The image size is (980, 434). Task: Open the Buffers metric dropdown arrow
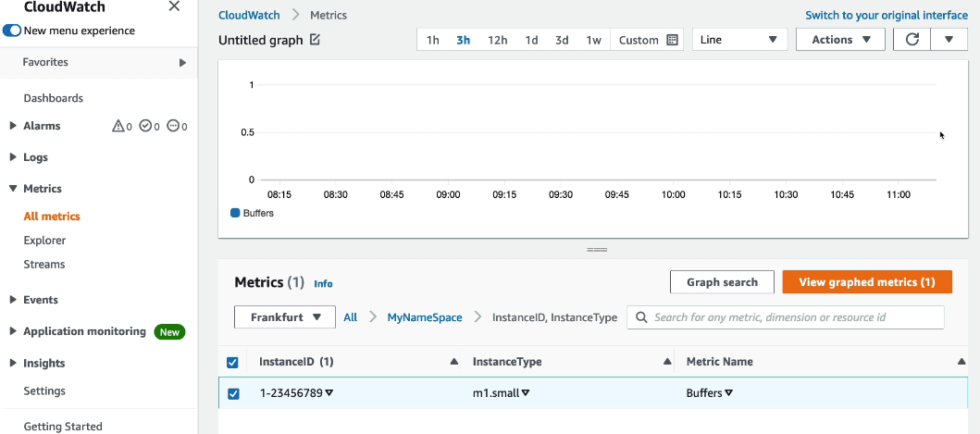(x=728, y=393)
